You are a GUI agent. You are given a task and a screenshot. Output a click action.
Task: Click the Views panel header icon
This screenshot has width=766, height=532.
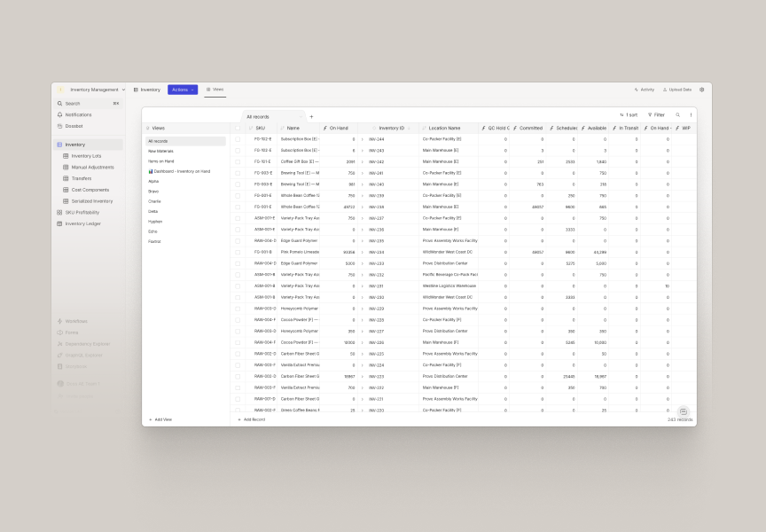click(x=147, y=129)
